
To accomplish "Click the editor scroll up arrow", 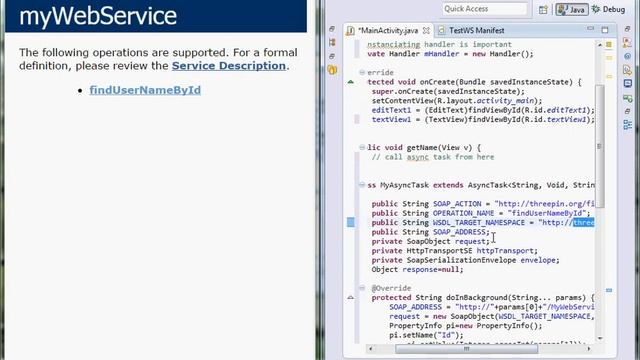I will pos(600,44).
